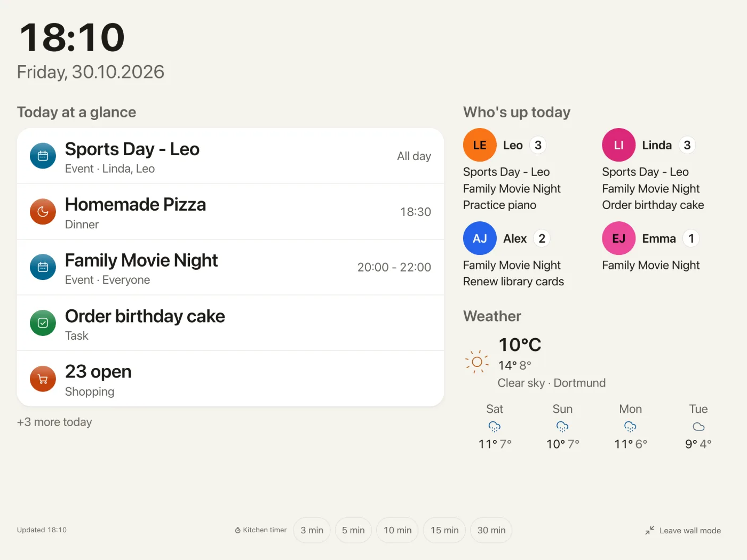Click Alex's blue AJ avatar
Image resolution: width=747 pixels, height=560 pixels.
[480, 238]
